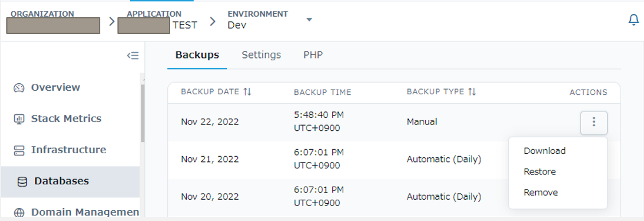This screenshot has height=221, width=644.
Task: Click Automatic (Daily) in Nov 20 row
Action: point(443,196)
